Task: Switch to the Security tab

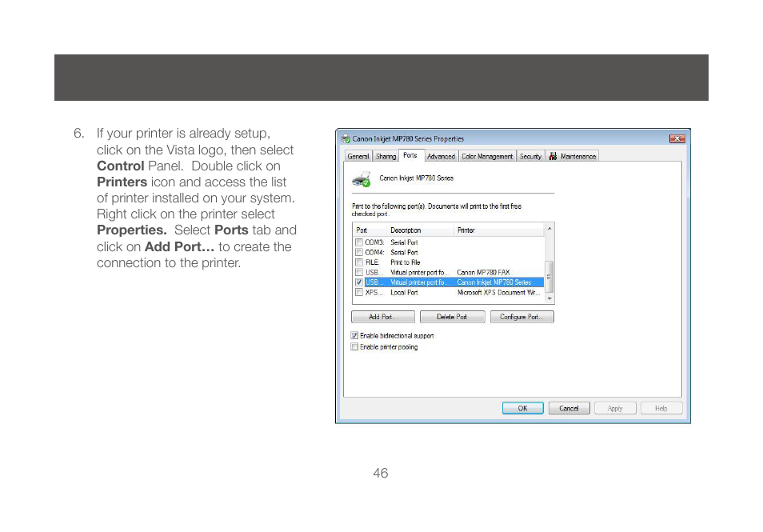Action: [530, 156]
